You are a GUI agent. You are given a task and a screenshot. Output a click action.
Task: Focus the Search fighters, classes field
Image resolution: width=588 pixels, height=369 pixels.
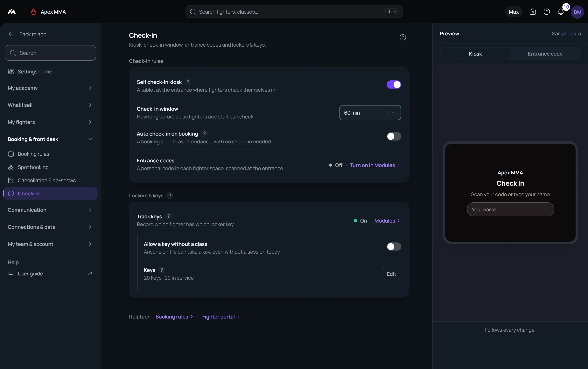click(294, 12)
